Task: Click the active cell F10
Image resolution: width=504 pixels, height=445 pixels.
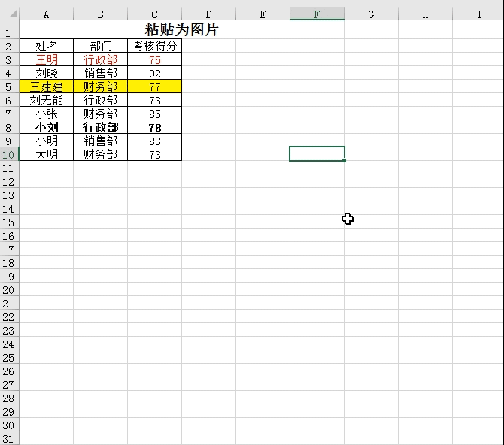Action: [317, 153]
